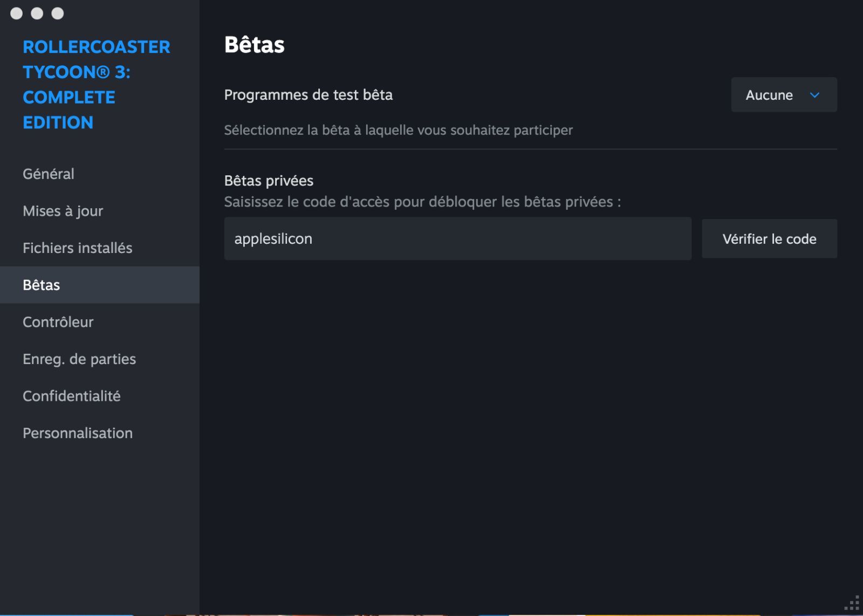
Task: Open the 'Fichiers installés' section
Action: (x=78, y=248)
